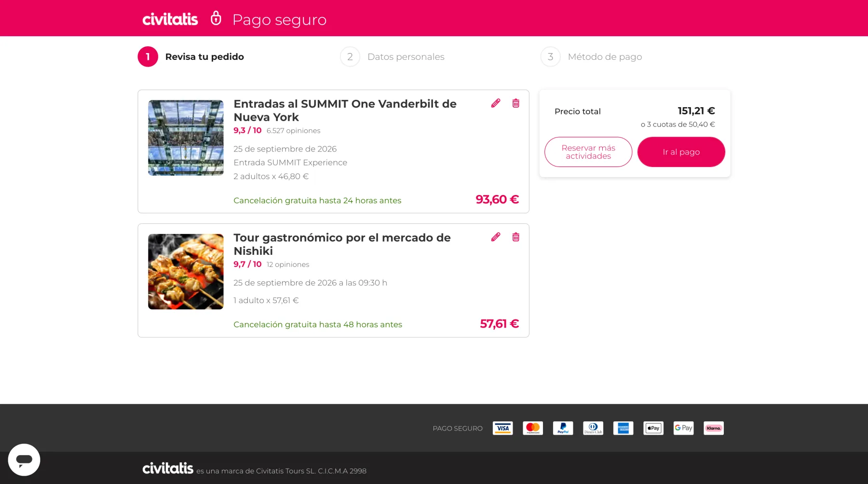Click the Visa payment logo
This screenshot has height=484, width=868.
[503, 428]
